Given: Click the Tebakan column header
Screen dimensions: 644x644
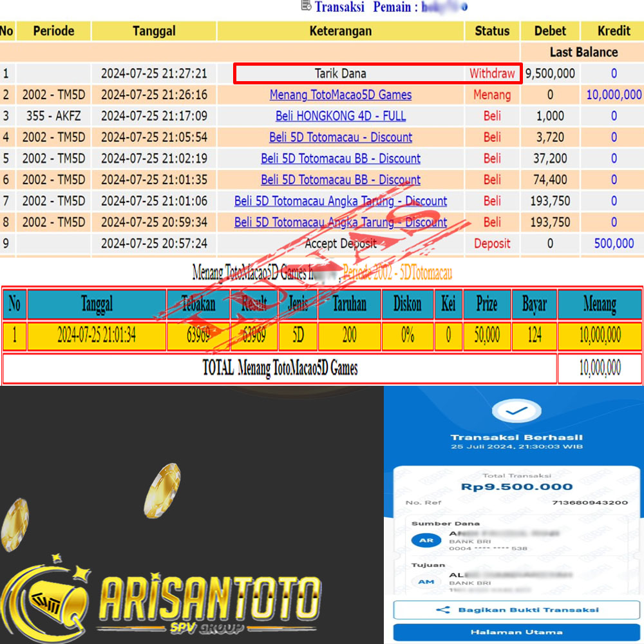Looking at the screenshot, I should point(198,305).
